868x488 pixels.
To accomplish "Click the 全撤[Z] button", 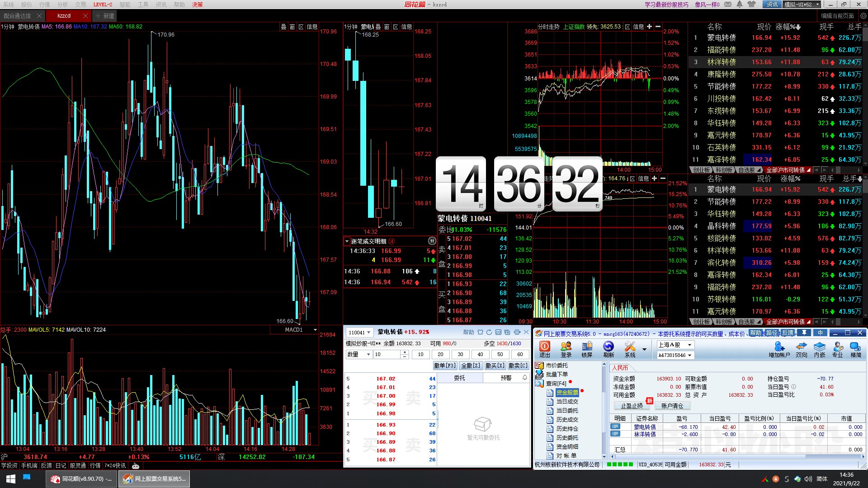I will [x=471, y=366].
